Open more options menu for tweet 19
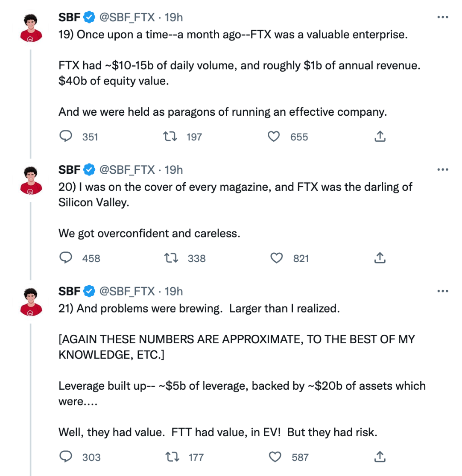 point(443,18)
